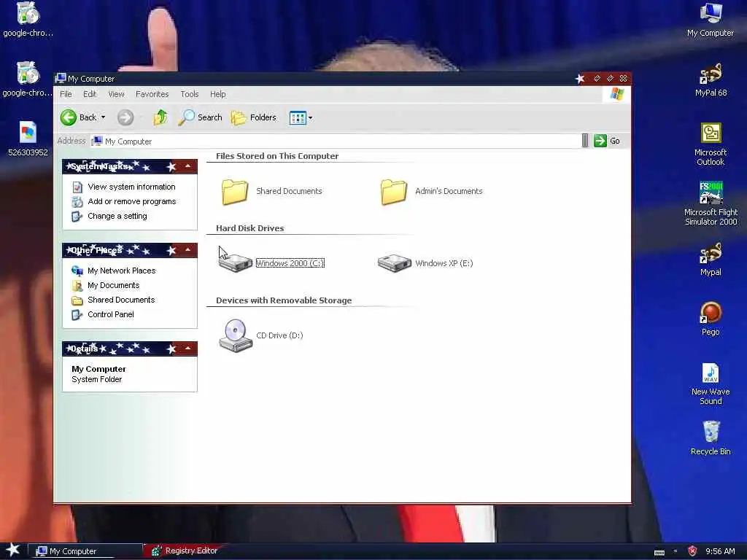Viewport: 747px width, 560px height.
Task: Click the Views icon in the toolbar
Action: pyautogui.click(x=298, y=117)
